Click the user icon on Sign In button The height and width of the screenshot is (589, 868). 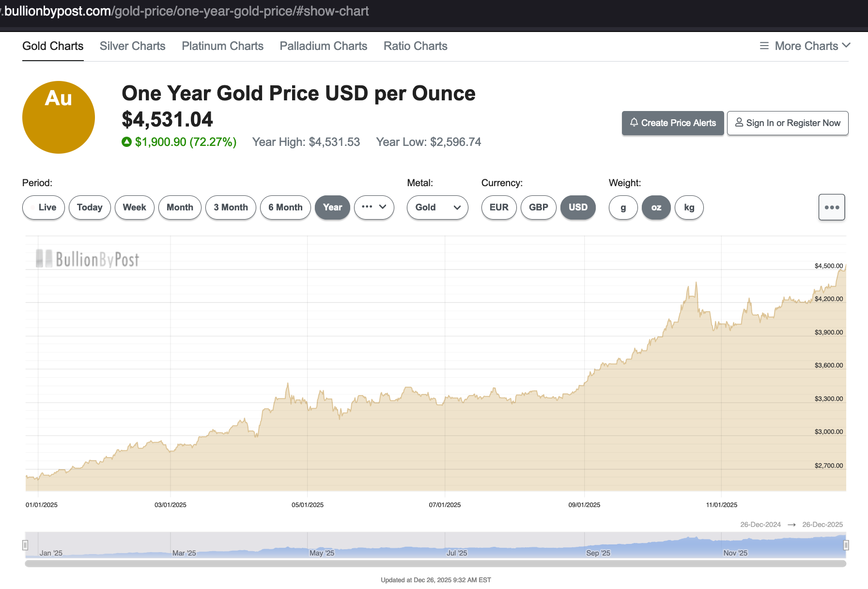739,123
